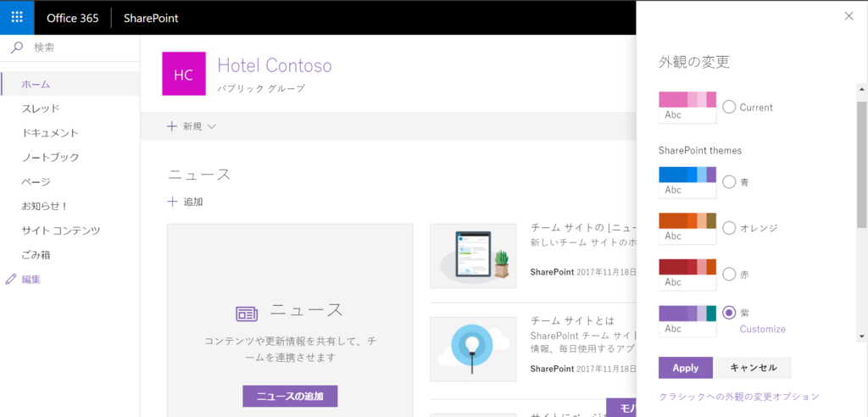Click the search magnifier icon
The width and height of the screenshot is (868, 417).
pyautogui.click(x=17, y=47)
